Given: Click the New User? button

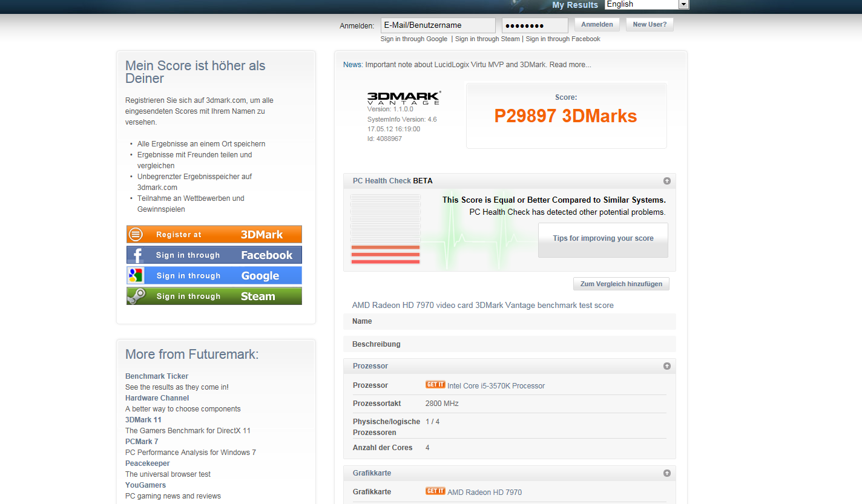Looking at the screenshot, I should click(650, 25).
